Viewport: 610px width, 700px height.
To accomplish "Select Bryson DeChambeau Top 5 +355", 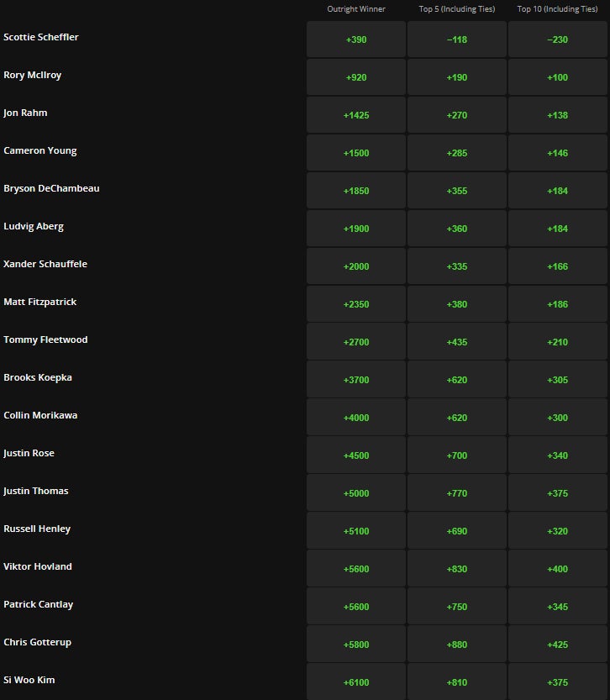I will coord(457,191).
